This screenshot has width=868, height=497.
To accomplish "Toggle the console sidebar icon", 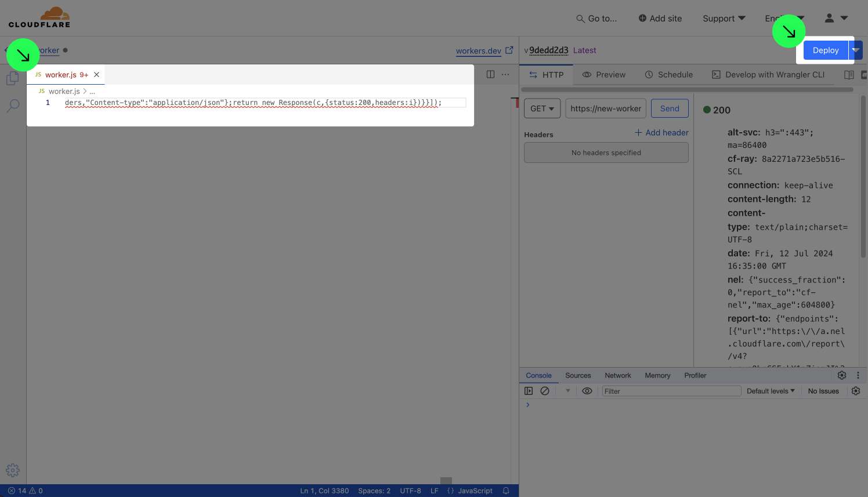I will coord(529,391).
